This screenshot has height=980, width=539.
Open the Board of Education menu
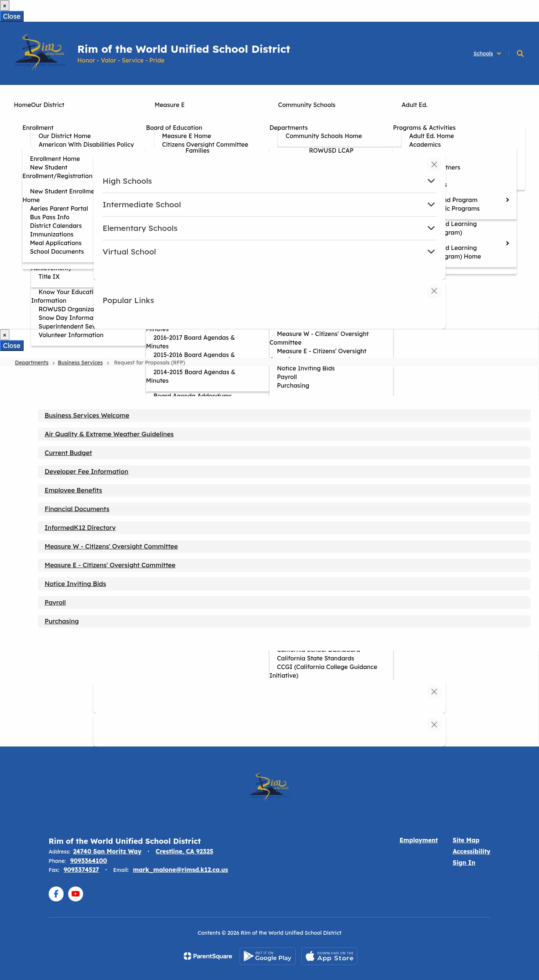[x=174, y=128]
